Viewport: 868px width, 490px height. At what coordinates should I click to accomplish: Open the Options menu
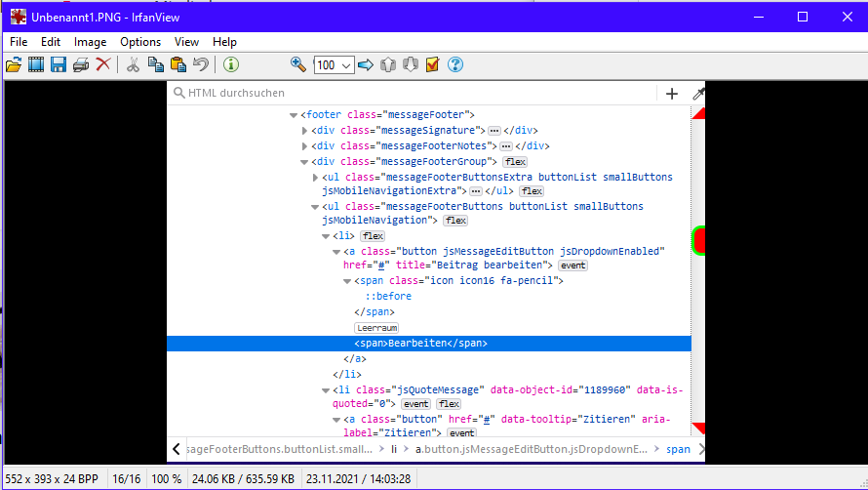click(x=140, y=42)
